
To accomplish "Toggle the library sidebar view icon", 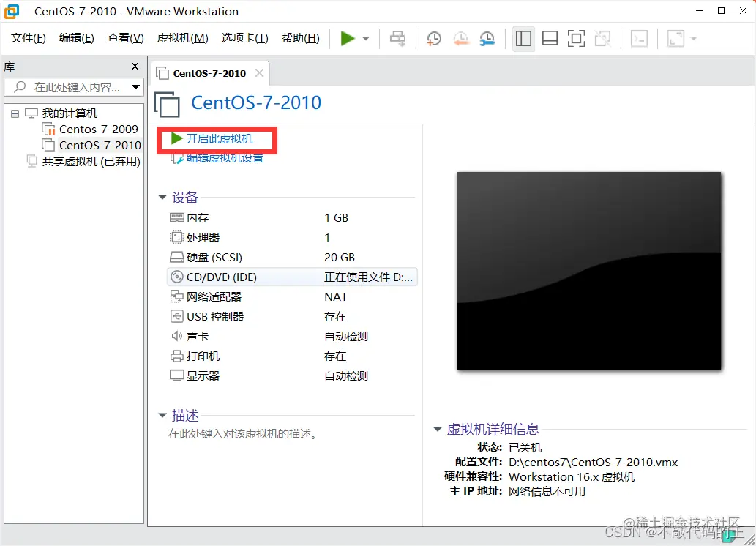I will coord(523,39).
